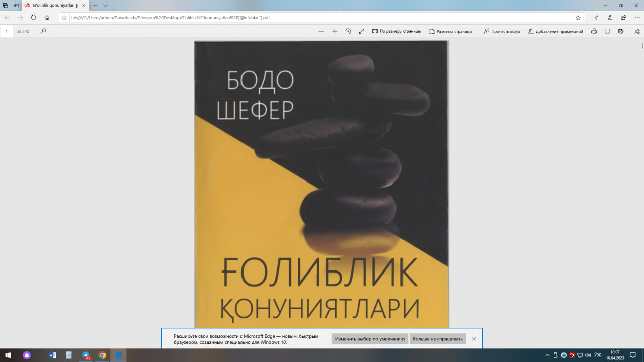Zoom in on the PDF document
This screenshot has height=362, width=644.
335,31
